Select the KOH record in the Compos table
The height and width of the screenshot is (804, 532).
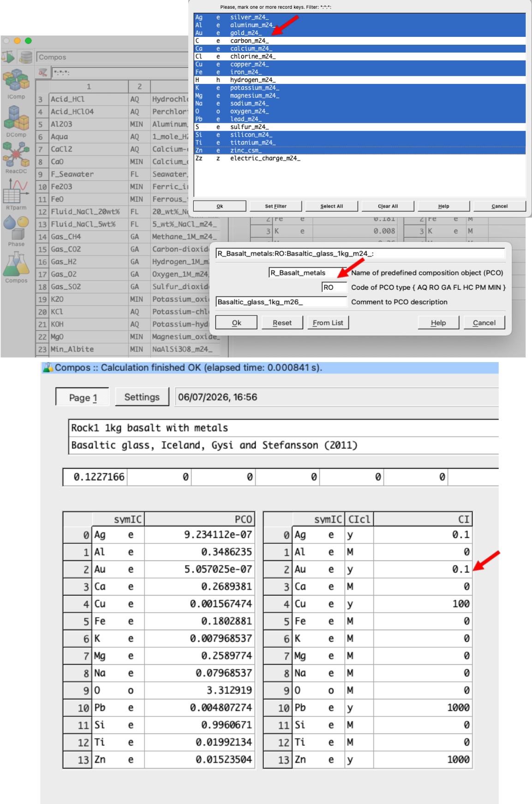pos(89,324)
